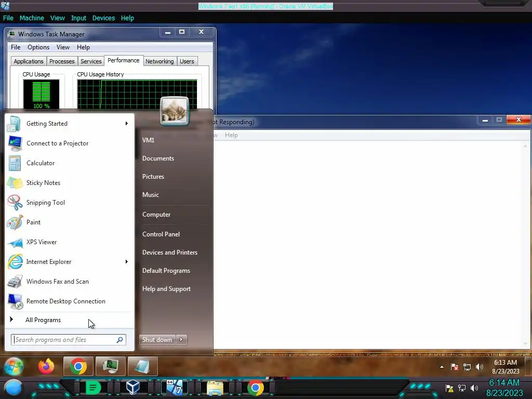Switch to Services tab in Task Manager

(x=91, y=61)
